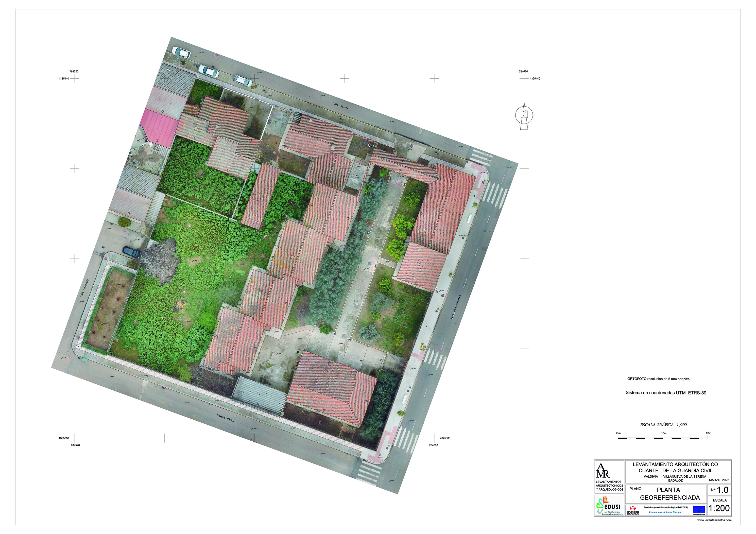The height and width of the screenshot is (534, 756).
Task: Click the 784600 coordinate label at the bottom
Action: (x=433, y=445)
